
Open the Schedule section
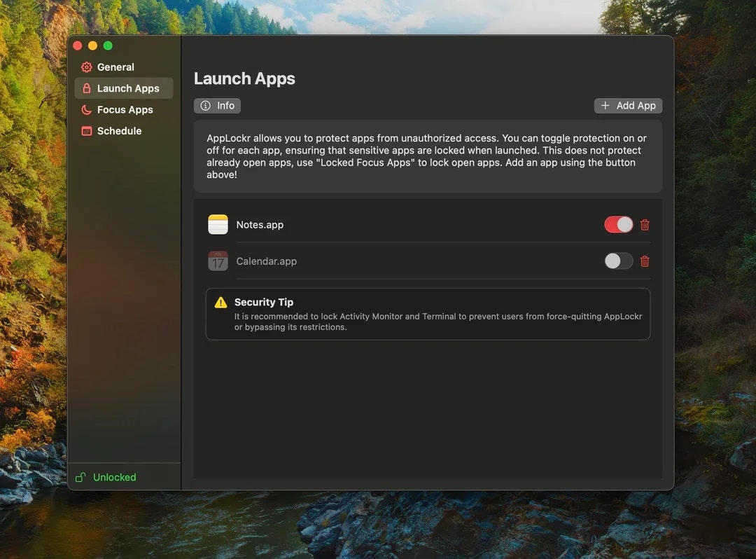click(x=123, y=131)
